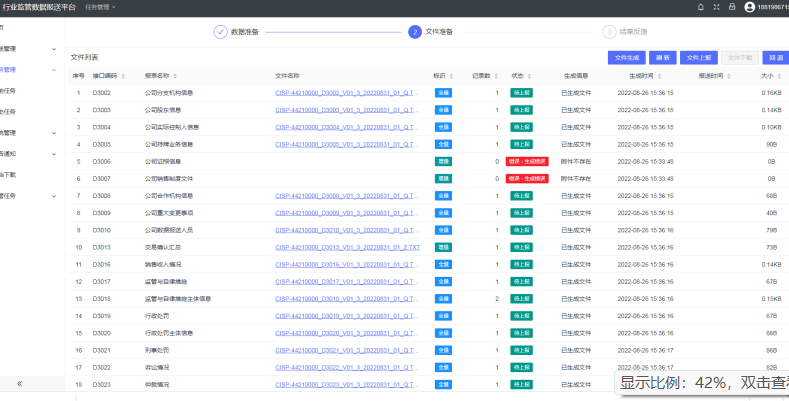Click the 数据准备 step label

[245, 32]
